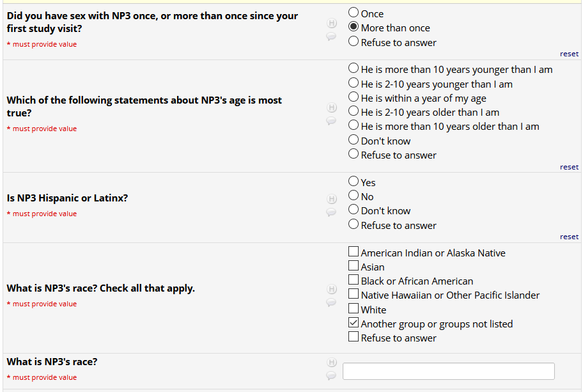
Task: Show data history for Hispanic or Latinx question
Action: point(332,200)
